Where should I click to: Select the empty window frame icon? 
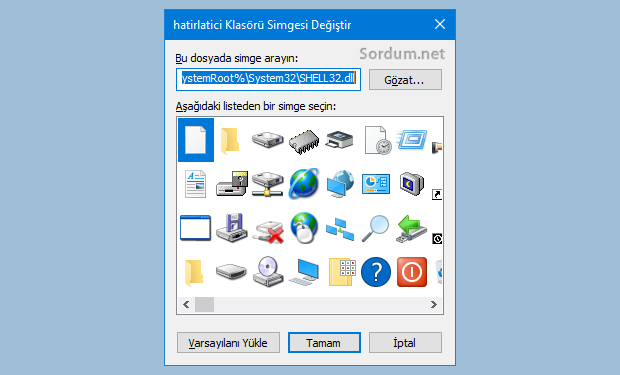195,228
